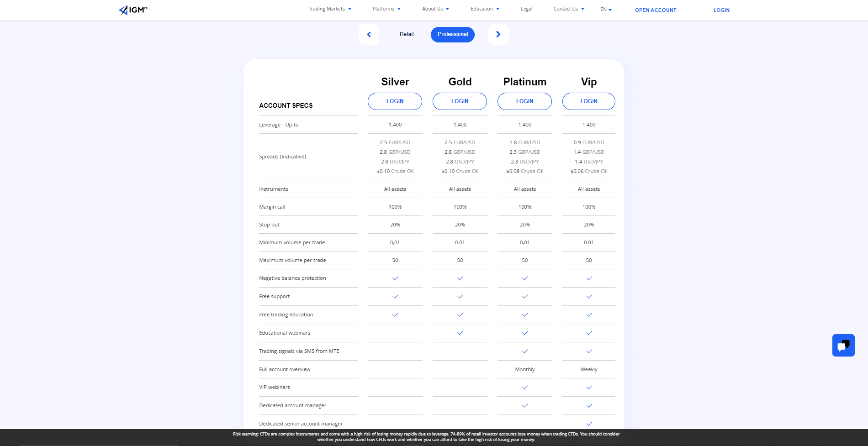Click Platinum's Trading signals via SMS checkmark

(525, 351)
